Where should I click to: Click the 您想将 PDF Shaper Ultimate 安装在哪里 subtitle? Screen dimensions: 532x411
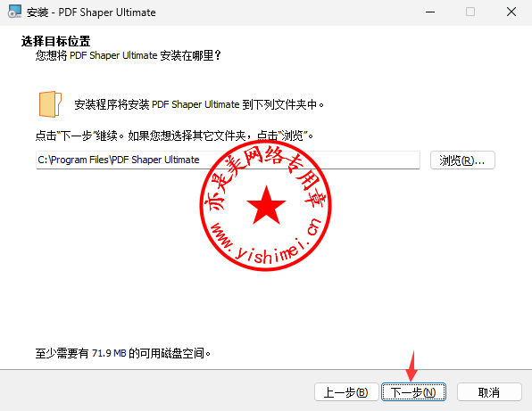click(x=129, y=55)
